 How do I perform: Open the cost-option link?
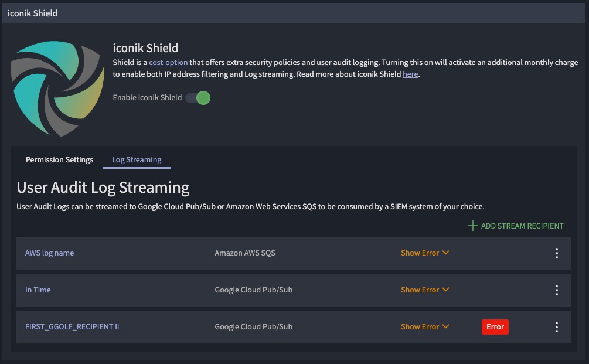(169, 62)
